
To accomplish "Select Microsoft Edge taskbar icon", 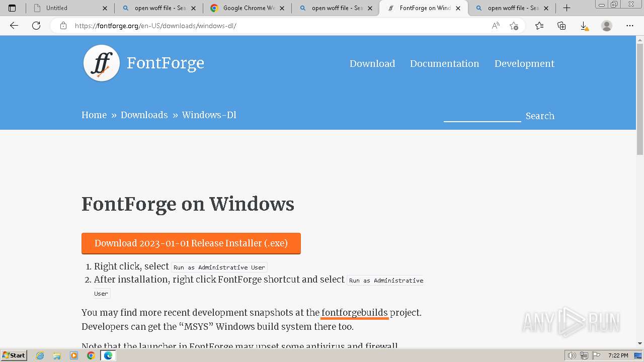I will (x=108, y=355).
